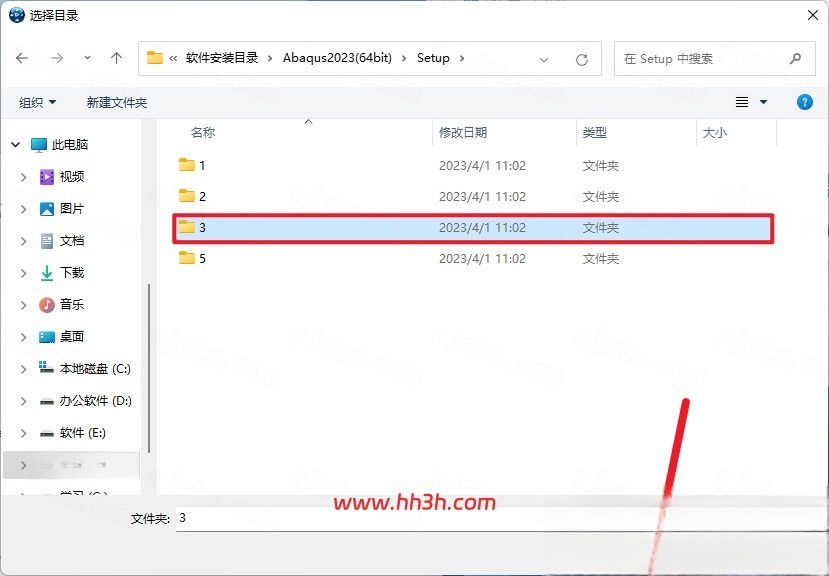The image size is (829, 576).
Task: Open the view options dropdown arrow
Action: (763, 102)
